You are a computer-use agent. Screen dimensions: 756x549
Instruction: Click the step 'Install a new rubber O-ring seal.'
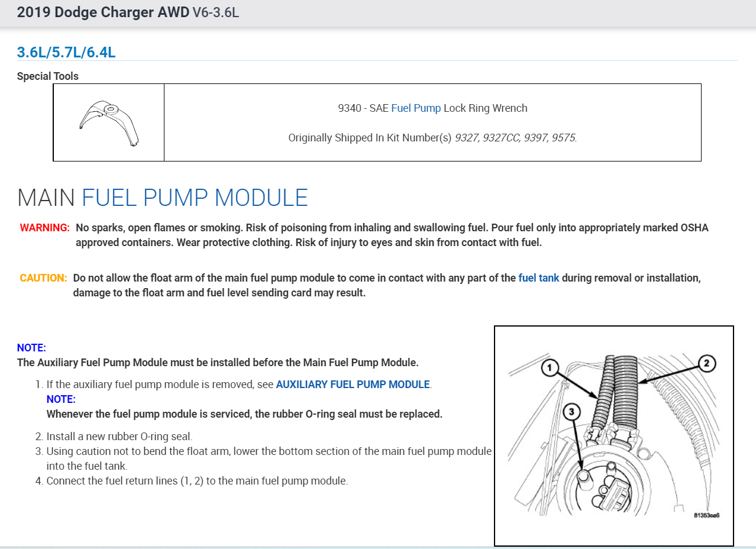pyautogui.click(x=119, y=437)
